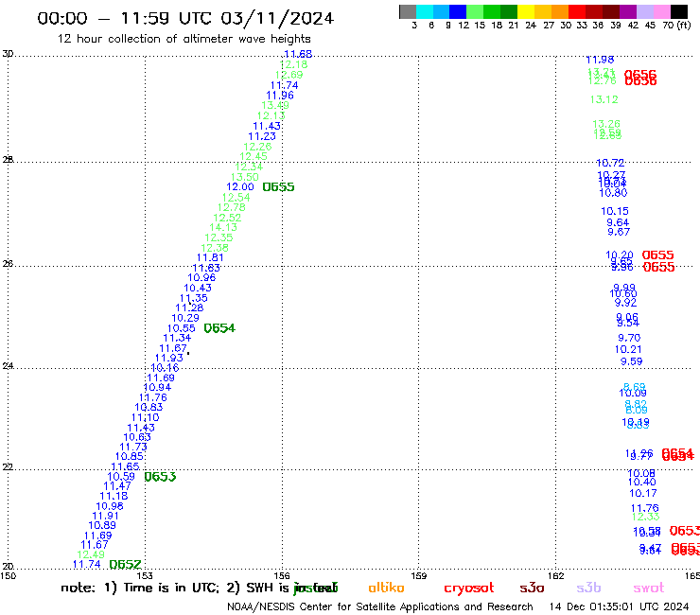Click the green 0654 time label
Viewport: 700px width, 615px height.
coord(219,328)
